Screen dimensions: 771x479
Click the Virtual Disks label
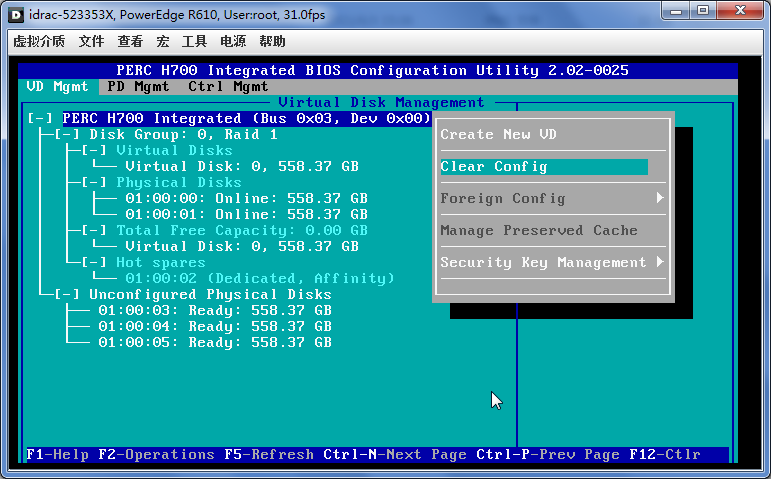[174, 150]
